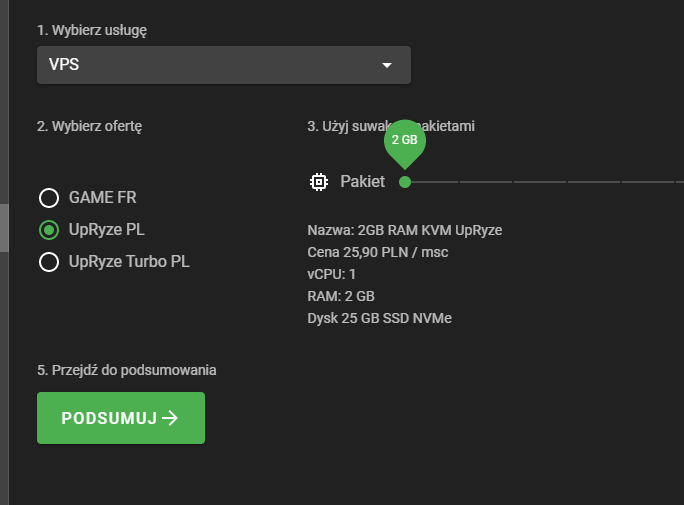Select the UpRyze PL radio button

coord(48,230)
